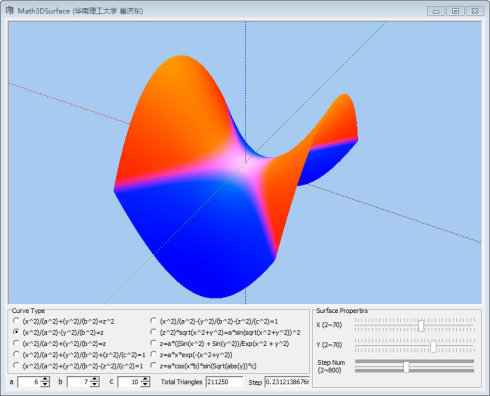Decrease parameter c with the down arrow
The width and height of the screenshot is (490, 396).
(x=145, y=384)
